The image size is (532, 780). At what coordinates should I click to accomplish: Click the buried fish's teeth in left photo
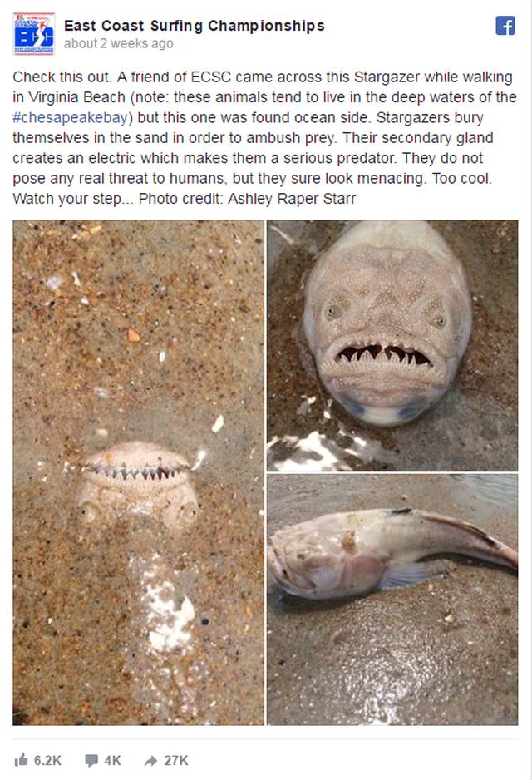(x=133, y=470)
